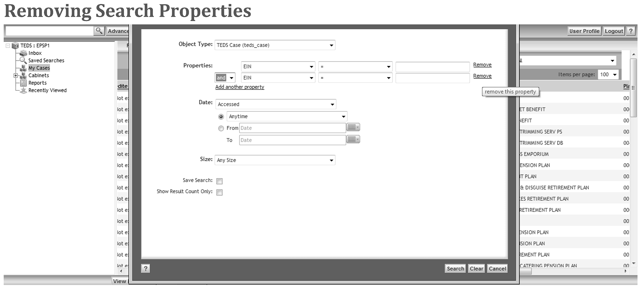The height and width of the screenshot is (290, 644).
Task: Select My Cases in navigation tree
Action: tap(39, 68)
